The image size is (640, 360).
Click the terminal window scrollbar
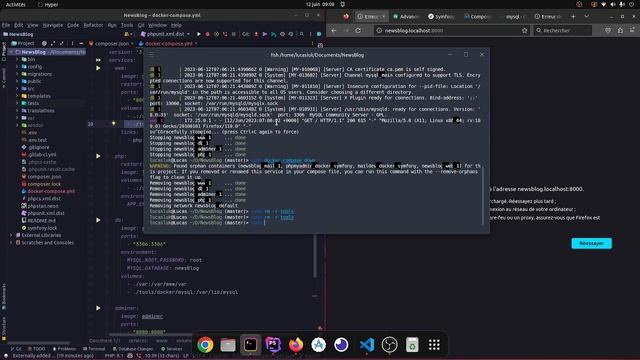click(483, 196)
